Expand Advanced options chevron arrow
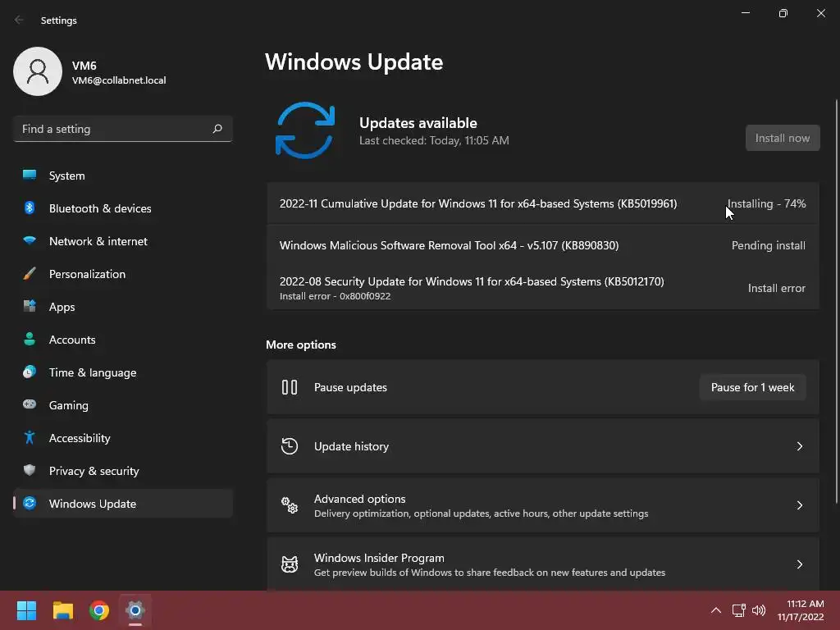Viewport: 840px width, 630px height. (799, 504)
